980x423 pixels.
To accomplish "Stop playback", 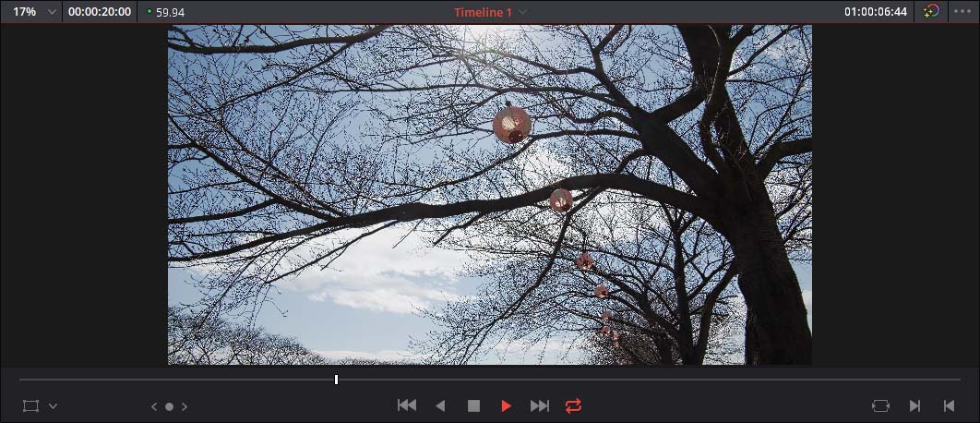I will point(473,406).
